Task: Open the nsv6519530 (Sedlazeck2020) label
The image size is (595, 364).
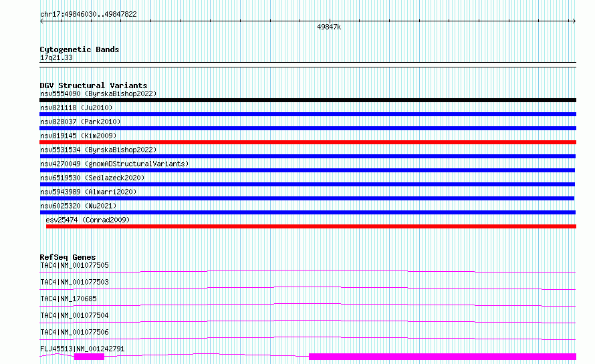Action: [92, 178]
